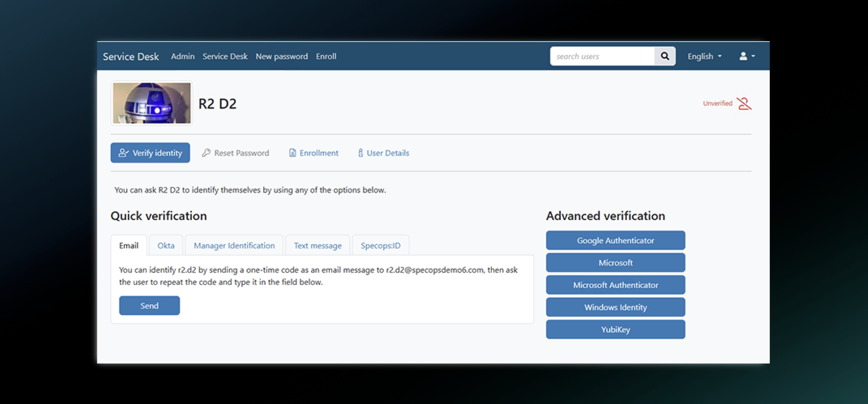Open Service Desk in the navigation bar

(225, 56)
